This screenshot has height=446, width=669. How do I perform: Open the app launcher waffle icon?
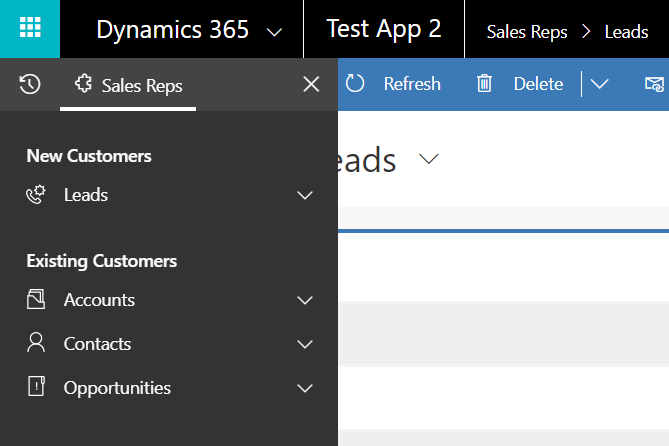click(x=30, y=29)
